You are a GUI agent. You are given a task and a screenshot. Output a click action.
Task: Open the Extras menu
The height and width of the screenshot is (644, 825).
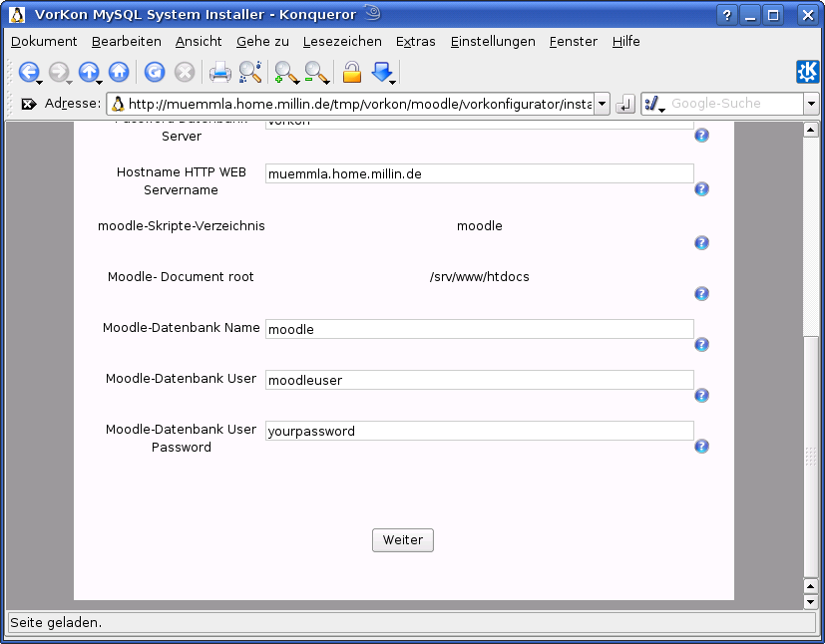click(x=416, y=41)
